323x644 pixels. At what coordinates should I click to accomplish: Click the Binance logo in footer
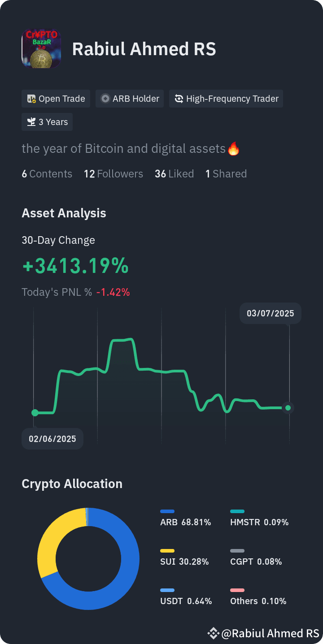pos(213,633)
